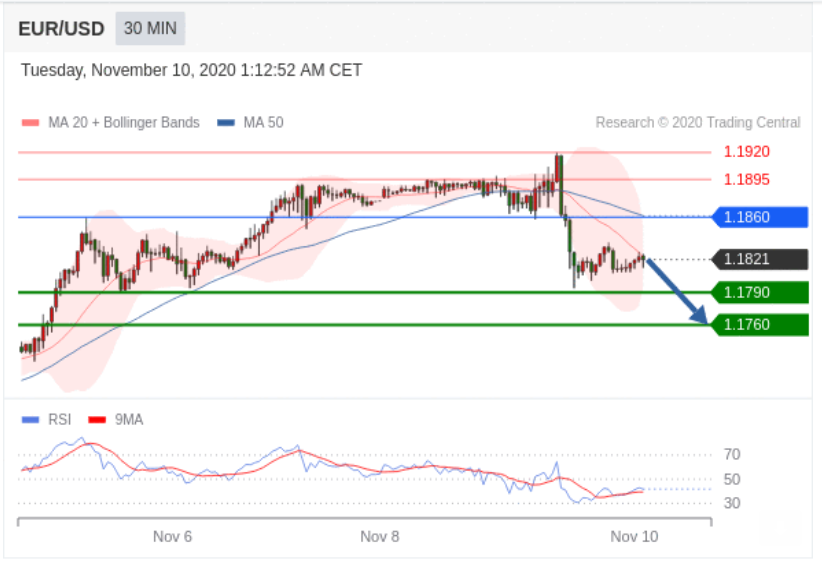The height and width of the screenshot is (565, 822).
Task: Click the red 1.1920 resistance label
Action: [747, 152]
